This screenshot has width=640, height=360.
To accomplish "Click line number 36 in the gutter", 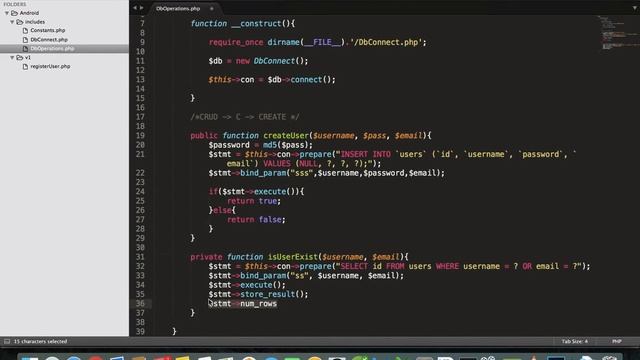I will tap(140, 304).
